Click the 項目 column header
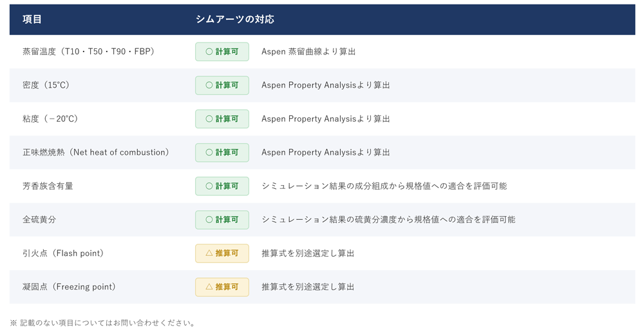Viewport: 644px width, 334px height. [x=32, y=19]
